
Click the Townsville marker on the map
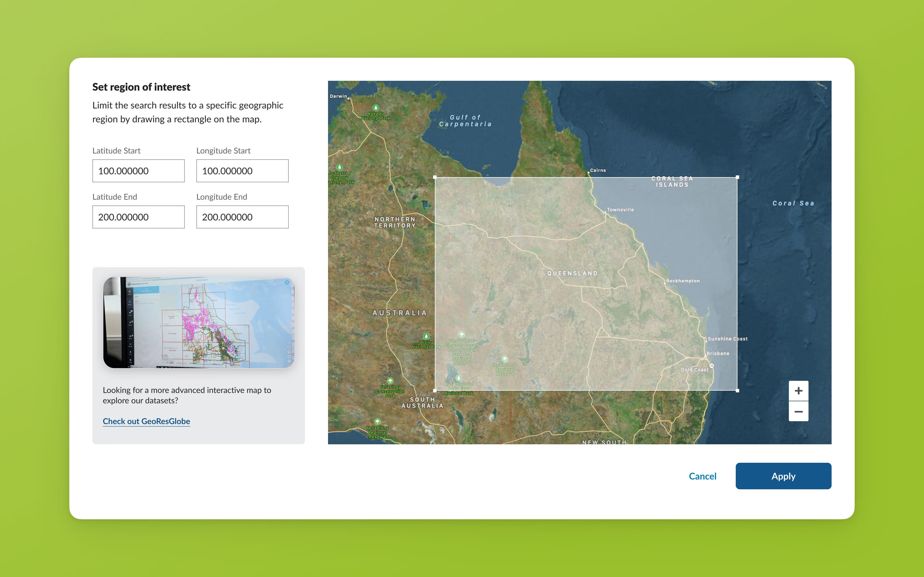click(605, 212)
